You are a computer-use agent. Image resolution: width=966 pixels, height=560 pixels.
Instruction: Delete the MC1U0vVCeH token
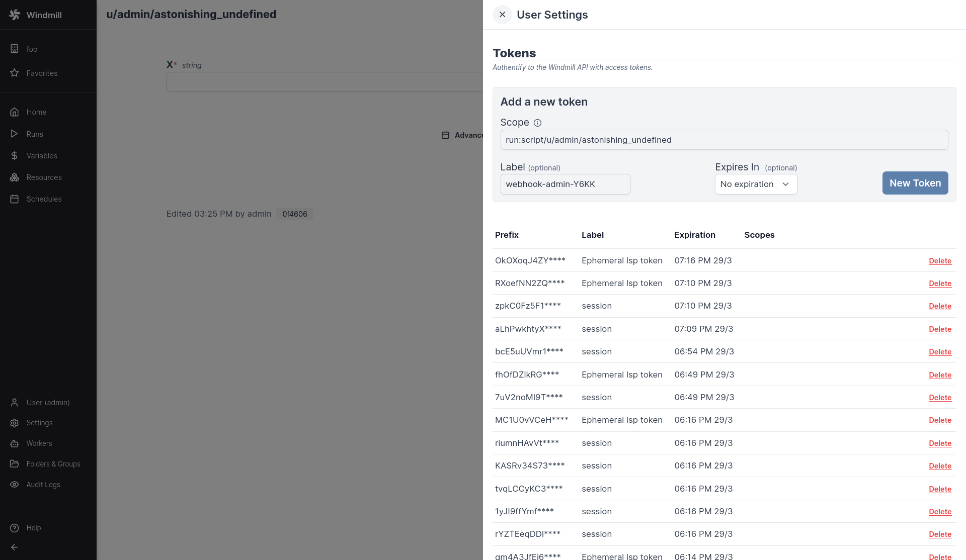940,420
